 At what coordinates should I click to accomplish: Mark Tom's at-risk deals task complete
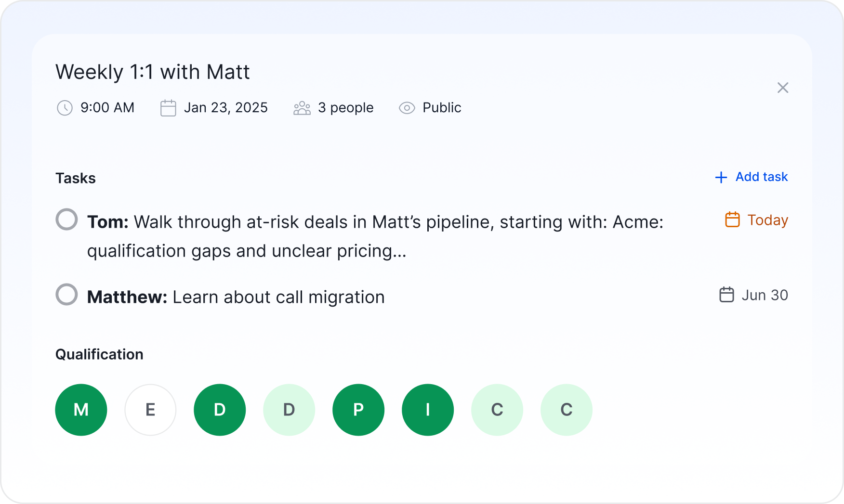(66, 220)
